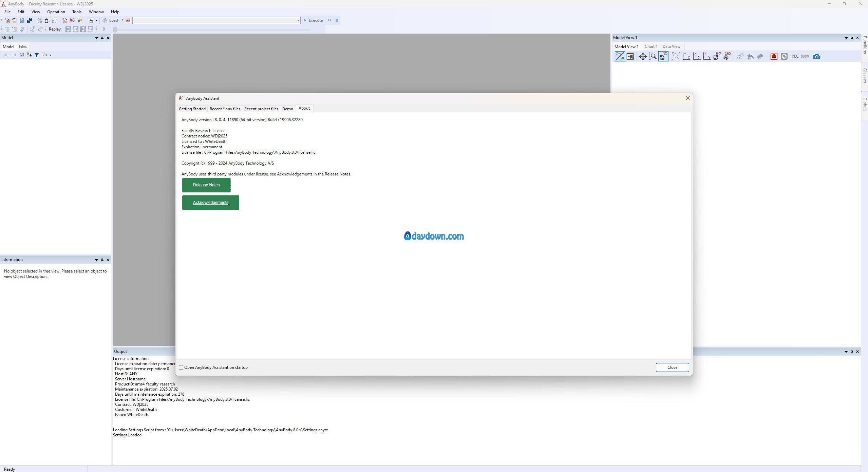Click the Save icon in main toolbar

22,20
